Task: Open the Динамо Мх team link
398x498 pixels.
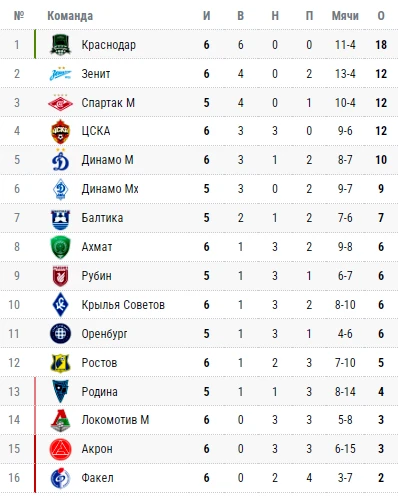Action: [110, 189]
